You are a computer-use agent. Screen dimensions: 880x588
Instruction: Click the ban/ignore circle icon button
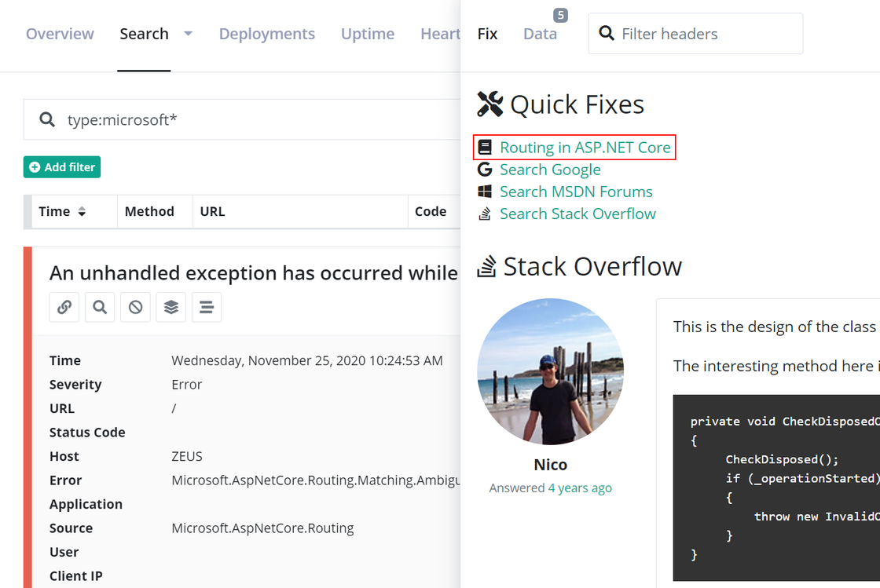pyautogui.click(x=135, y=307)
